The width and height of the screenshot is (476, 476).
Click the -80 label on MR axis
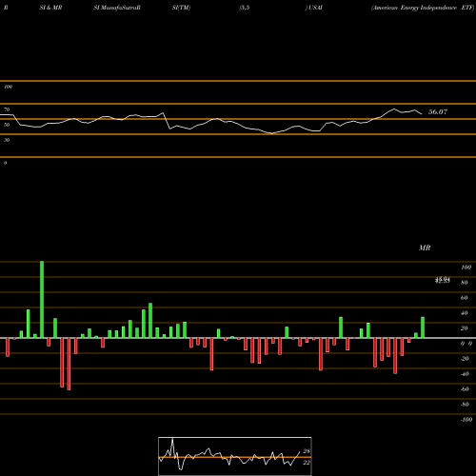tap(465, 405)
